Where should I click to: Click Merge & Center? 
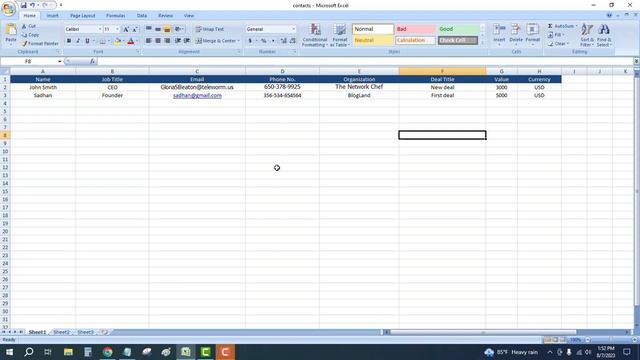(217, 41)
